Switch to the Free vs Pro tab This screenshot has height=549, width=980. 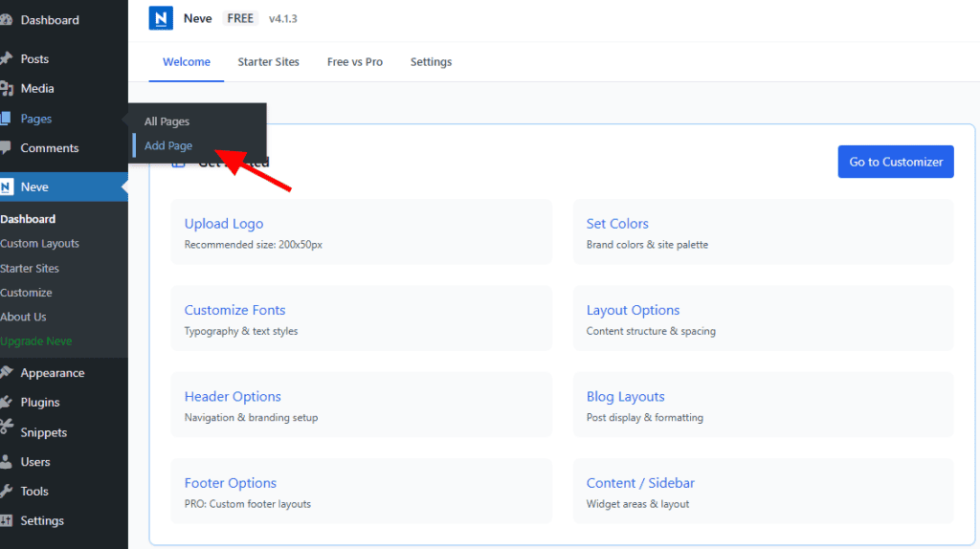[x=354, y=62]
